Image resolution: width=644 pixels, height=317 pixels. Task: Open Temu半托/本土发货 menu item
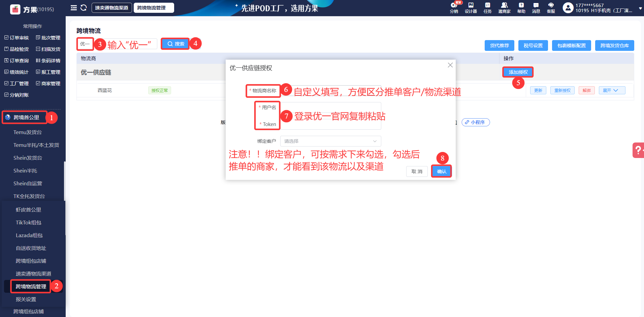click(x=36, y=145)
